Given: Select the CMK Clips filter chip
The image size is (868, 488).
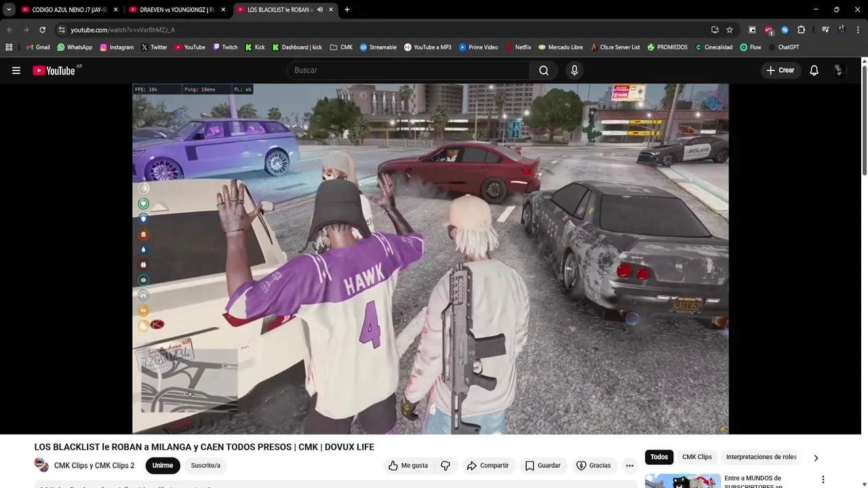Looking at the screenshot, I should click(x=697, y=457).
